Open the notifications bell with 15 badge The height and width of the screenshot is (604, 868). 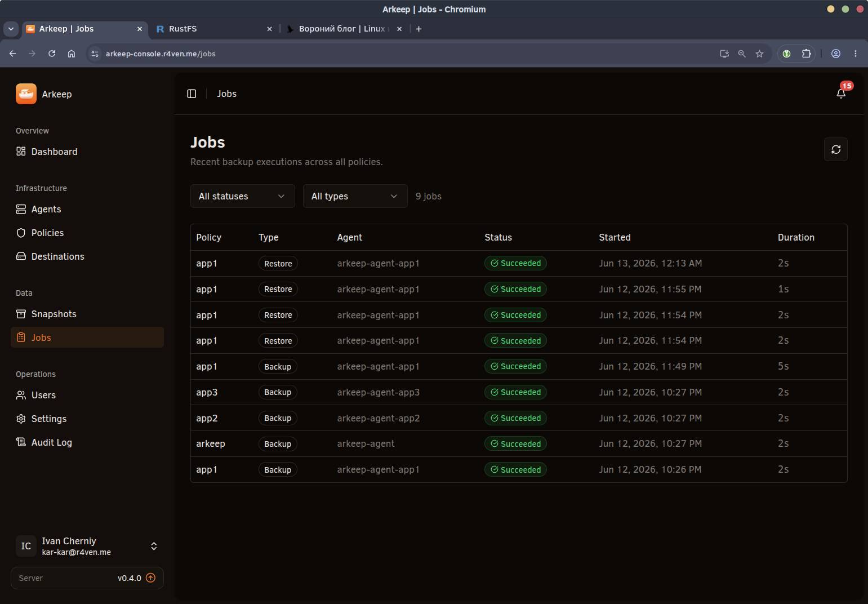841,94
